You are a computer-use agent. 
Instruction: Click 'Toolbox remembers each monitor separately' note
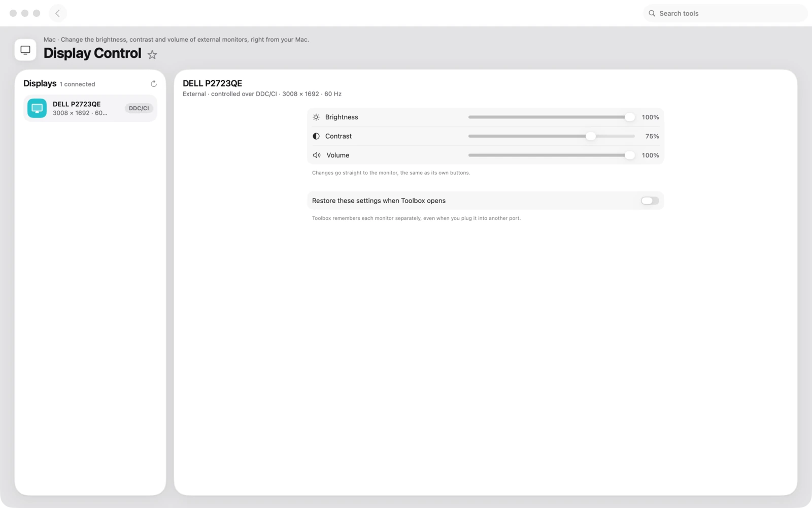pyautogui.click(x=416, y=218)
